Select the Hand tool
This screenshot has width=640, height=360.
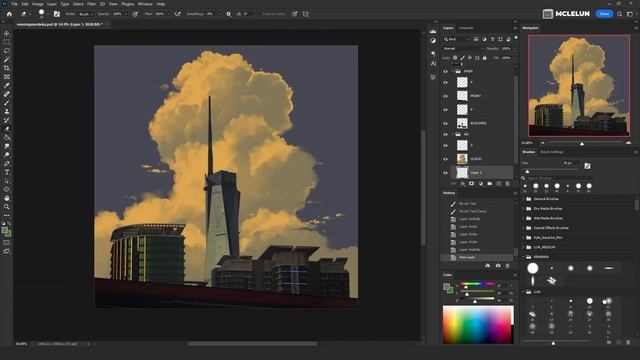click(x=7, y=198)
